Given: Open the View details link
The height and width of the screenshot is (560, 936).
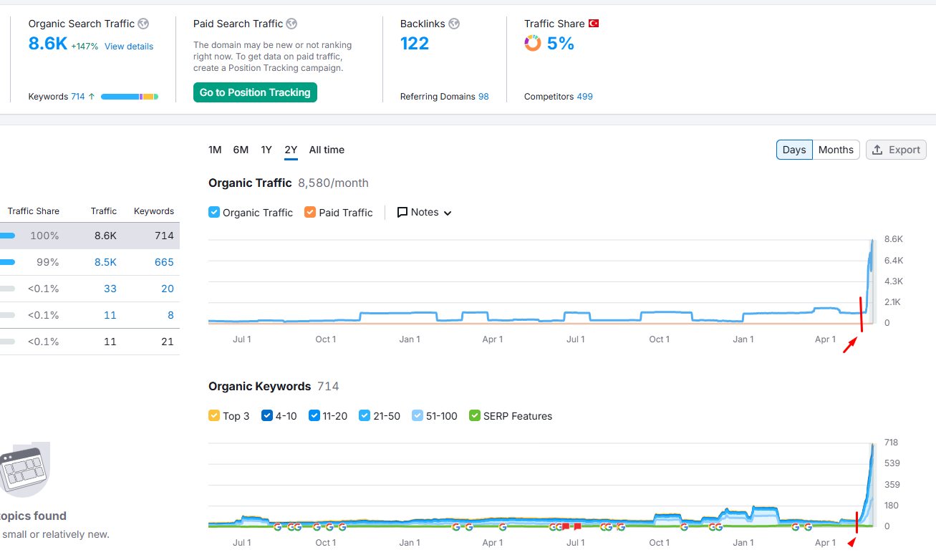Looking at the screenshot, I should pos(129,47).
